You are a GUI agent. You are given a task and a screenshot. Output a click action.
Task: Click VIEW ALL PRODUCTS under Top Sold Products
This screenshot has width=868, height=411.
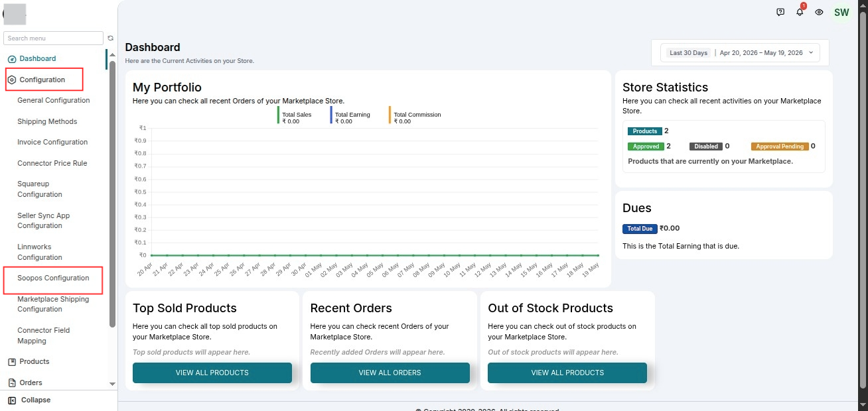pos(212,373)
